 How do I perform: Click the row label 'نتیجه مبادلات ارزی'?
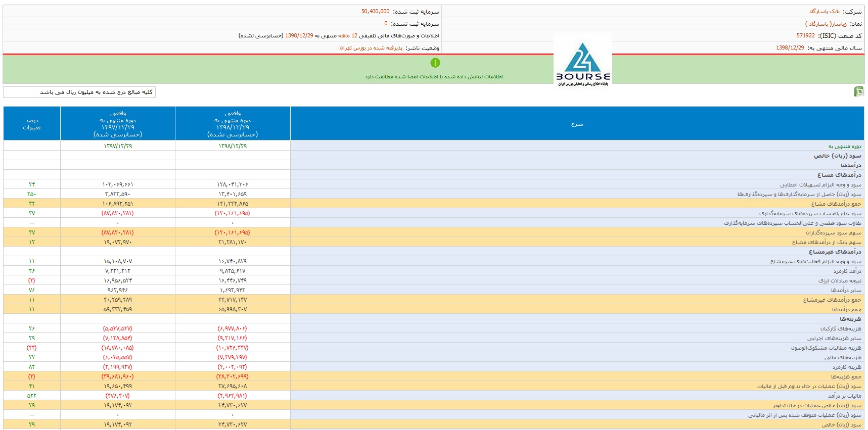click(x=840, y=280)
